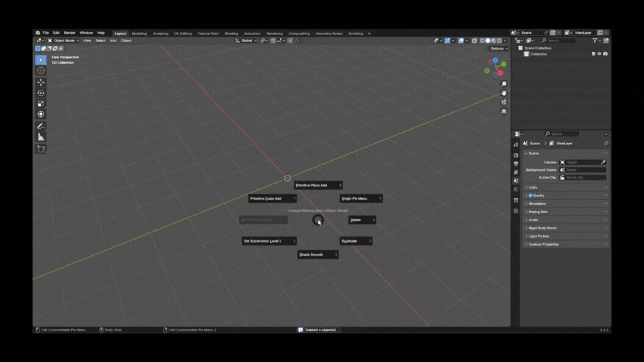Expand the Light Probes panel
This screenshot has width=644, height=362.
[x=565, y=236]
